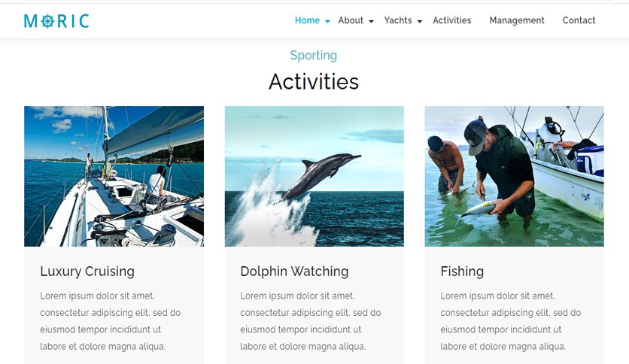Click the Fishing heading
The image size is (629, 364).
pyautogui.click(x=462, y=271)
